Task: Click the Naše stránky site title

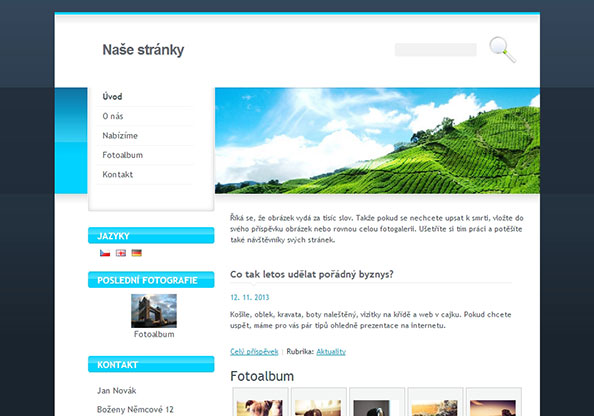Action: [x=143, y=50]
